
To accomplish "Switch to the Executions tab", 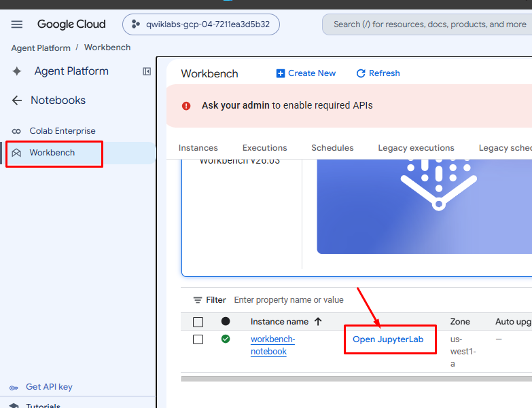I will click(x=265, y=148).
